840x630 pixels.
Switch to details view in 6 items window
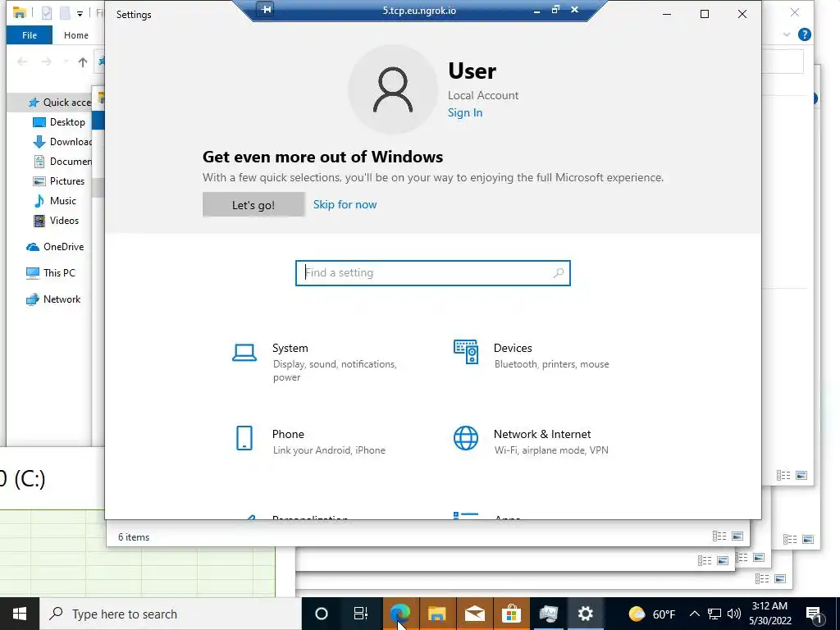(x=719, y=536)
